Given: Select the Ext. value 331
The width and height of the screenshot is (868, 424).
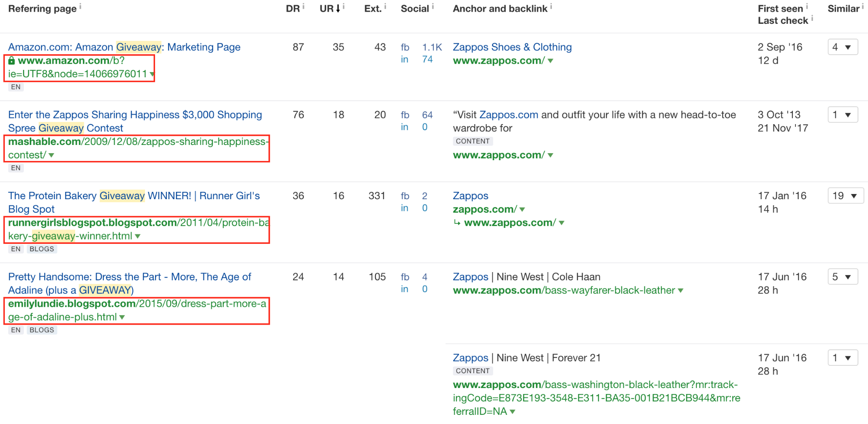Looking at the screenshot, I should click(x=376, y=196).
